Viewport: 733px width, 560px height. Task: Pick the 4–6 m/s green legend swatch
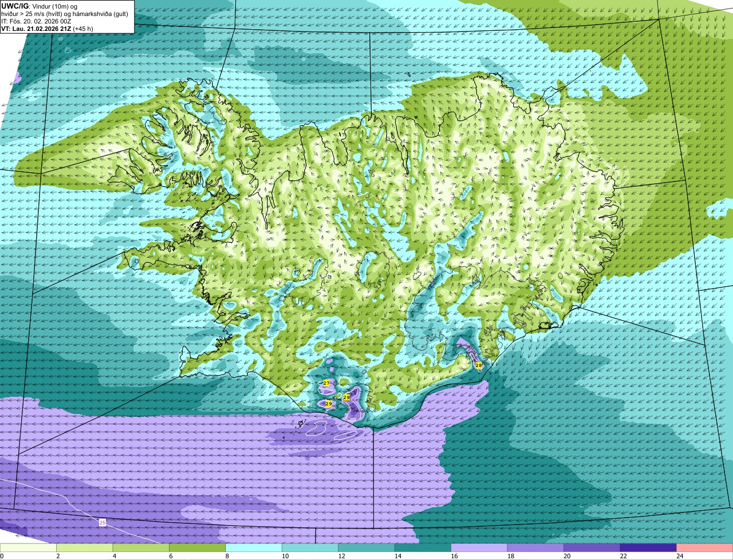(141, 547)
